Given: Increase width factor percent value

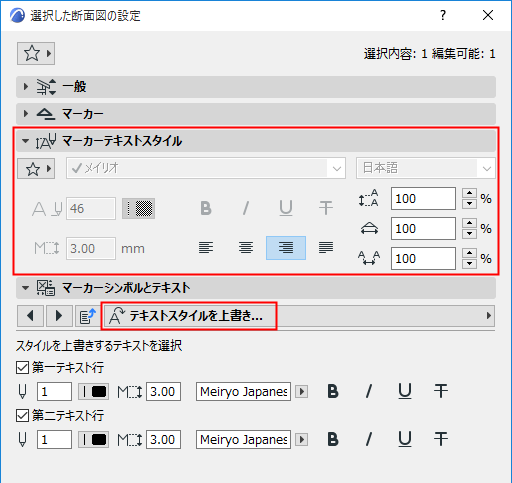Looking at the screenshot, I should tap(469, 223).
